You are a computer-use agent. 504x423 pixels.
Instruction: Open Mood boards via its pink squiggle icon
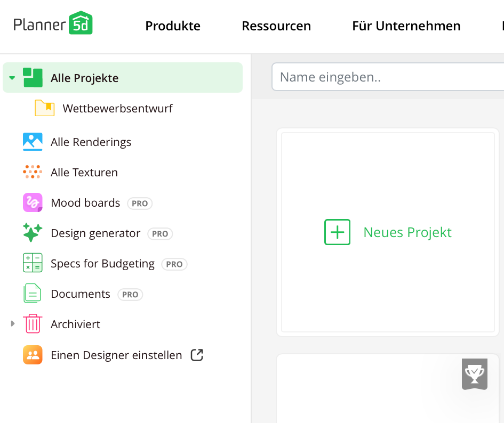coord(33,202)
